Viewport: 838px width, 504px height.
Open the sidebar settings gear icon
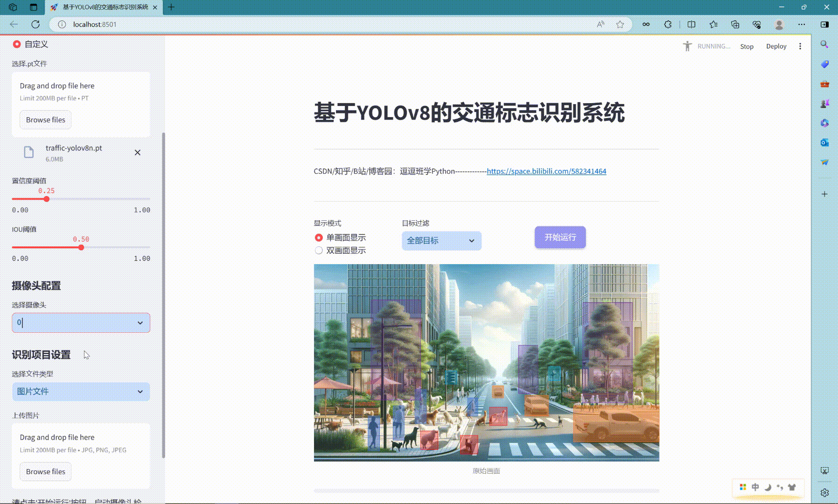pos(824,493)
